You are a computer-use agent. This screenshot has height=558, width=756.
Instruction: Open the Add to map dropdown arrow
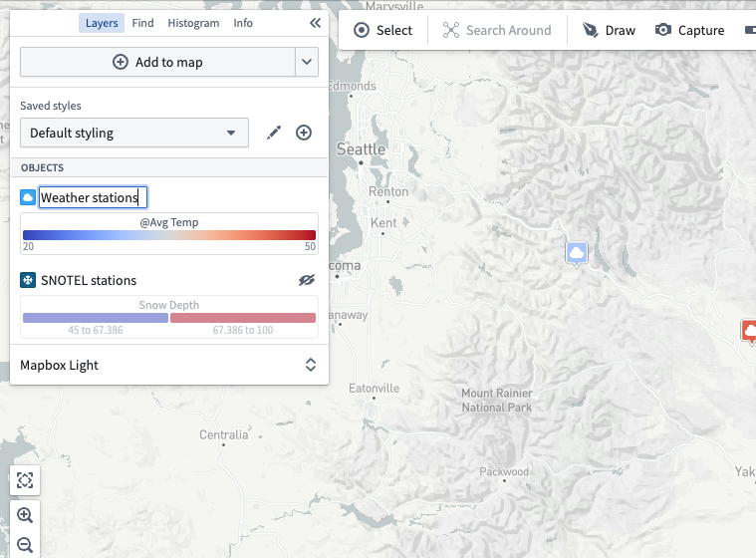click(x=307, y=62)
